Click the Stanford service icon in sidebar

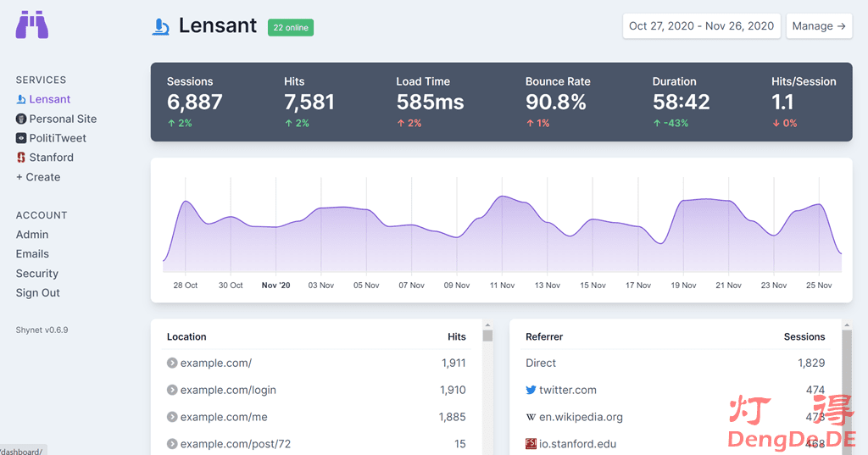[21, 158]
